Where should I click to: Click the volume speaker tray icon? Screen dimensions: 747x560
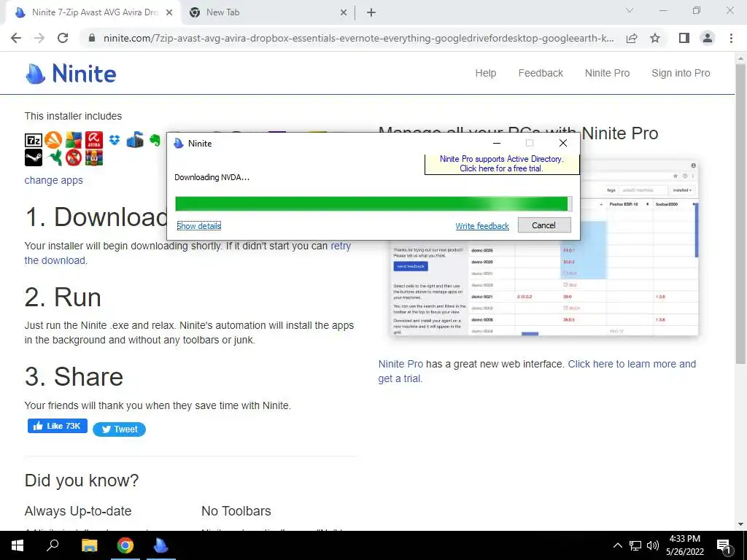653,545
